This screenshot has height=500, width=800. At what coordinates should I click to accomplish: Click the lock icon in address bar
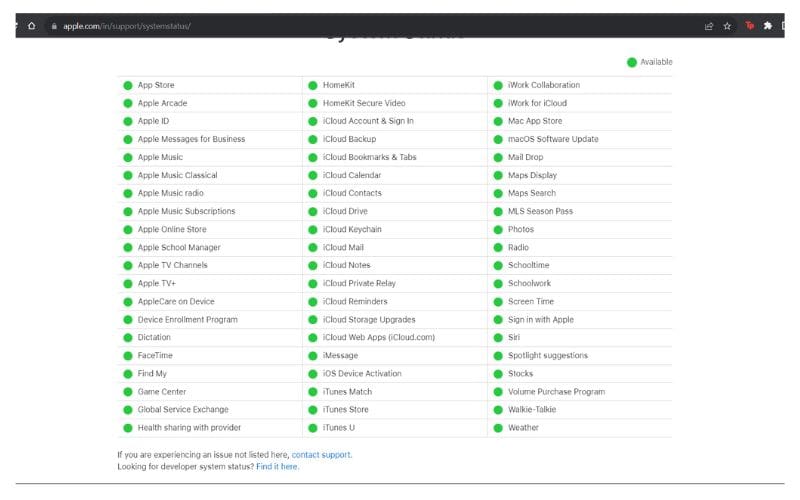(54, 26)
